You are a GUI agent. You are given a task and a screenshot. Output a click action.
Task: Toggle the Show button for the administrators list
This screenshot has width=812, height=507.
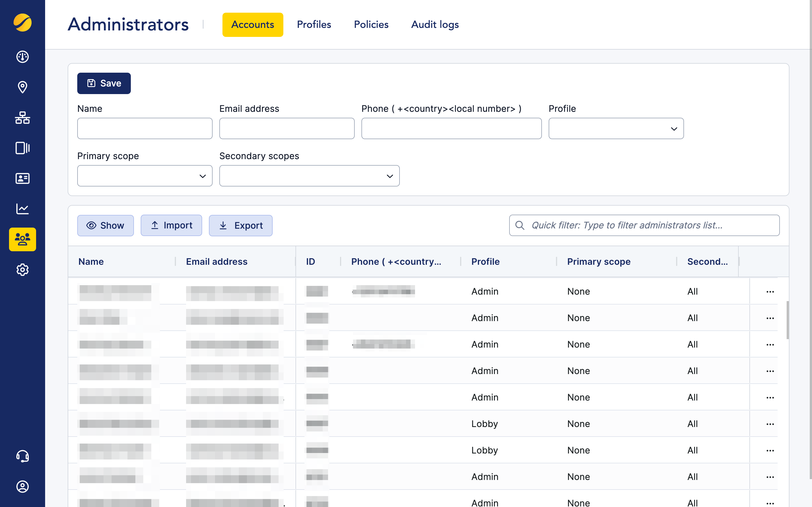[105, 225]
